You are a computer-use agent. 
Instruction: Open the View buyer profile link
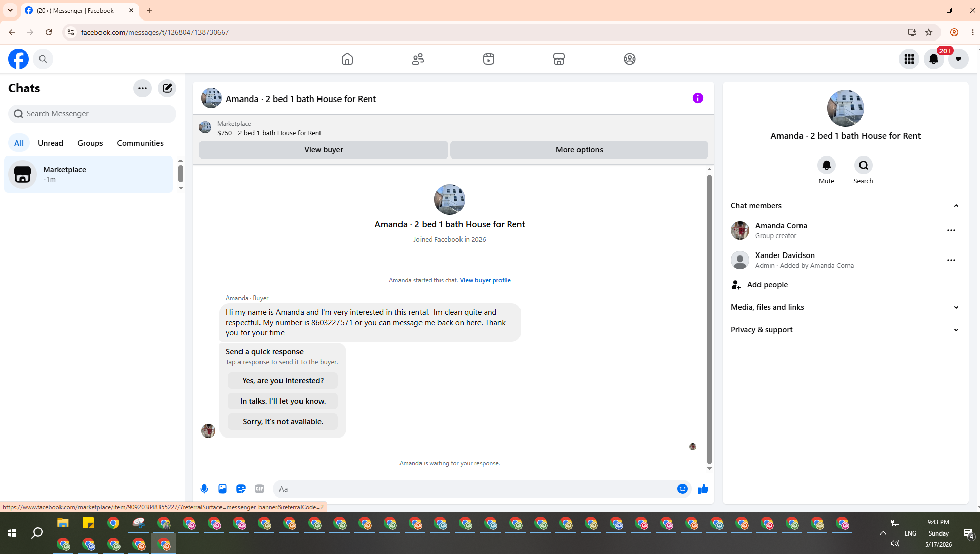(485, 280)
